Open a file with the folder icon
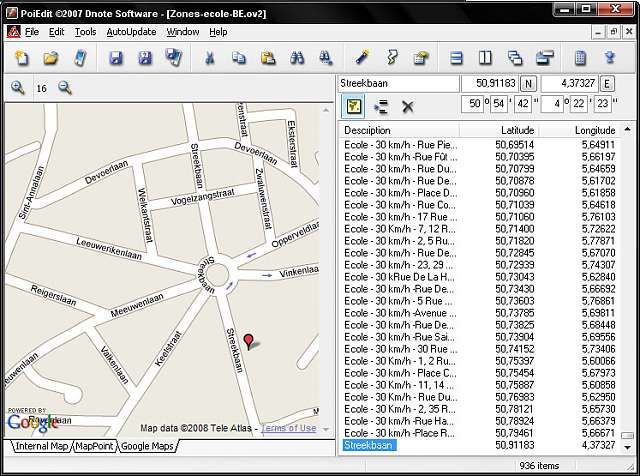The image size is (640, 476). [x=49, y=58]
